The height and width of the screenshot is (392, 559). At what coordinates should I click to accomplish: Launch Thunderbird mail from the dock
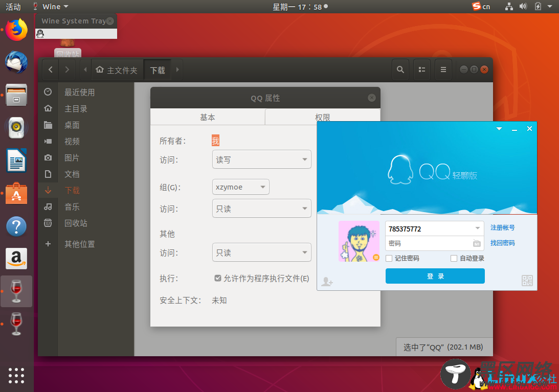(16, 62)
